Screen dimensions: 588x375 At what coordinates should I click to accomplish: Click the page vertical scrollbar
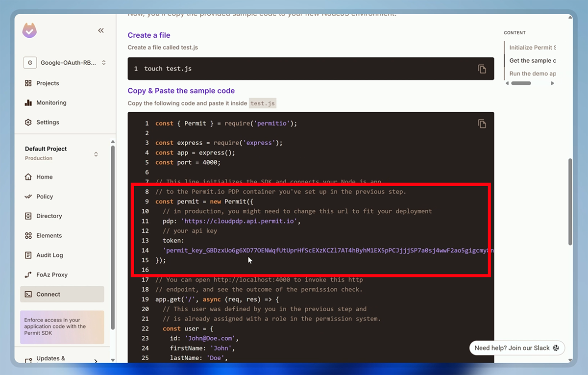(x=570, y=201)
